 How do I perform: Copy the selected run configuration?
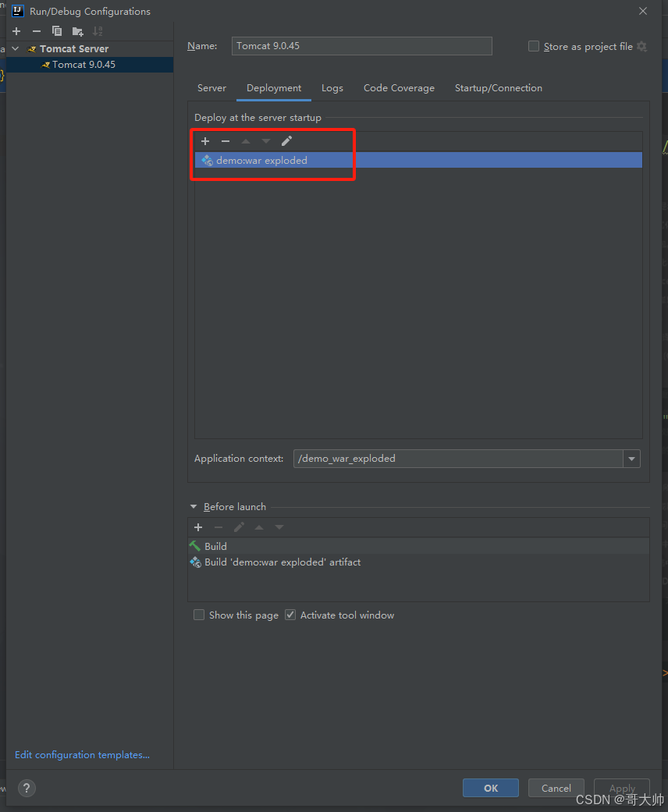coord(56,31)
